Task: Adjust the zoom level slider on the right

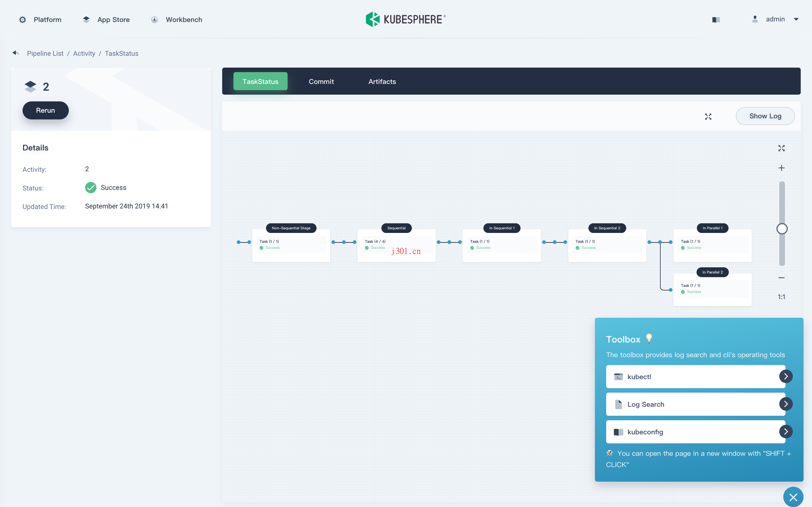Action: coord(782,228)
